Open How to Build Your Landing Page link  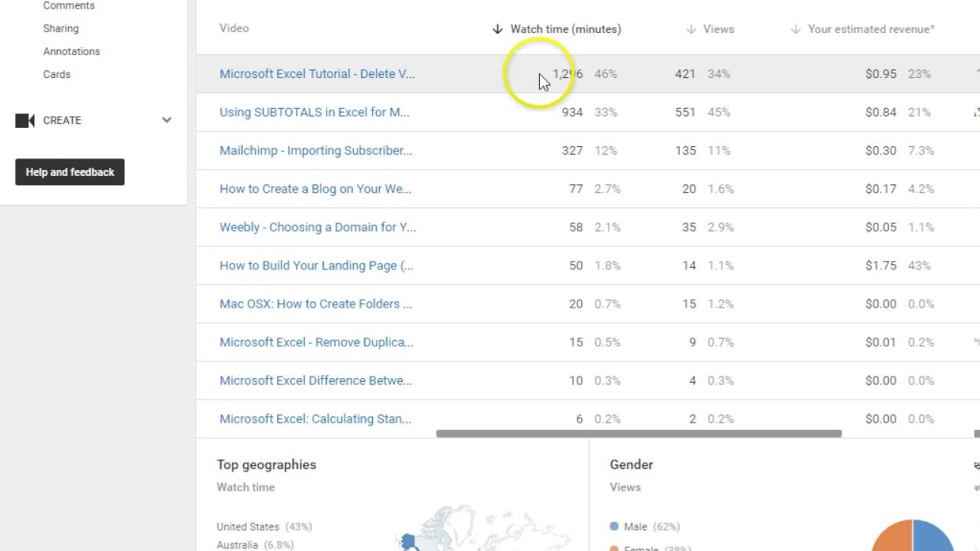coord(316,266)
